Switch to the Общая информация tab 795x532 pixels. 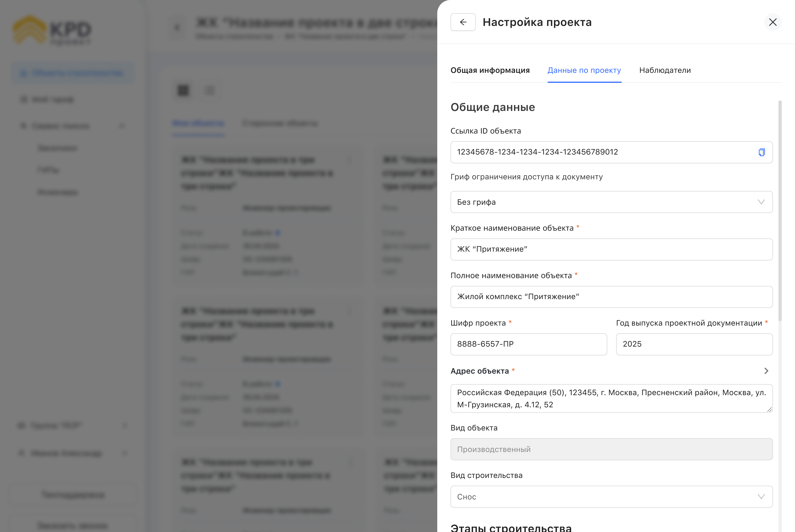(x=490, y=70)
